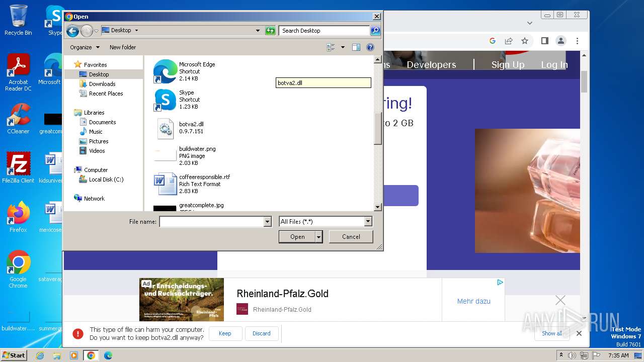Open FileZilla Client desktop icon

(18, 167)
